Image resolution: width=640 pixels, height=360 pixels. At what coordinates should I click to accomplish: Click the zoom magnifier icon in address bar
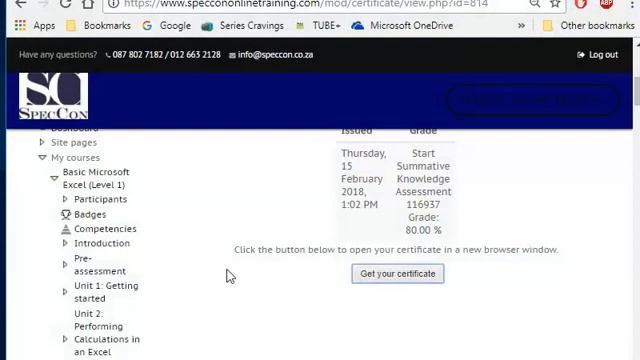pyautogui.click(x=535, y=4)
